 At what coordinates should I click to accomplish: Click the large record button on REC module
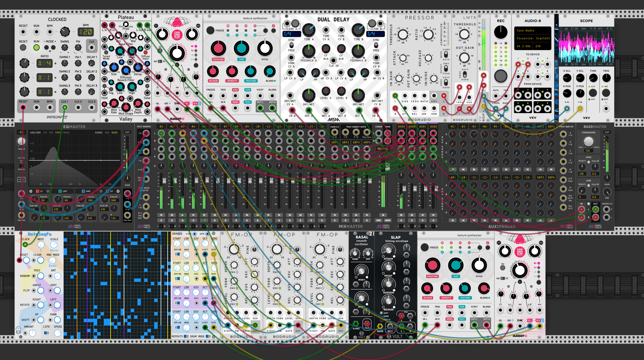click(x=501, y=76)
